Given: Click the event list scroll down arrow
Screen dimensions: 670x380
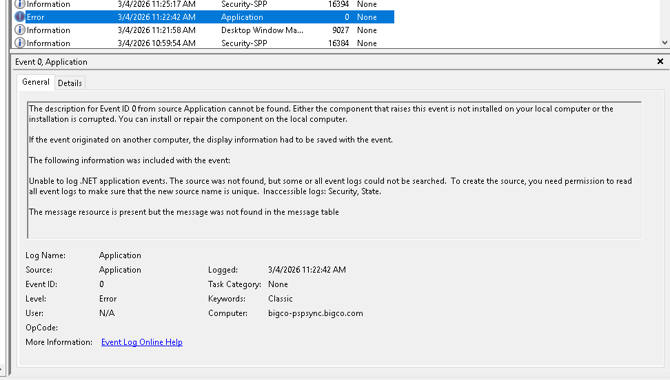Looking at the screenshot, I should coord(664,42).
